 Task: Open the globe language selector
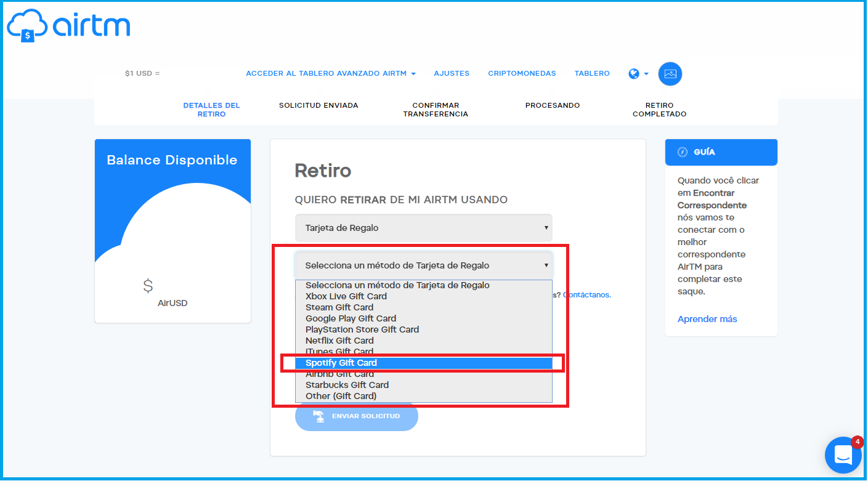[638, 74]
